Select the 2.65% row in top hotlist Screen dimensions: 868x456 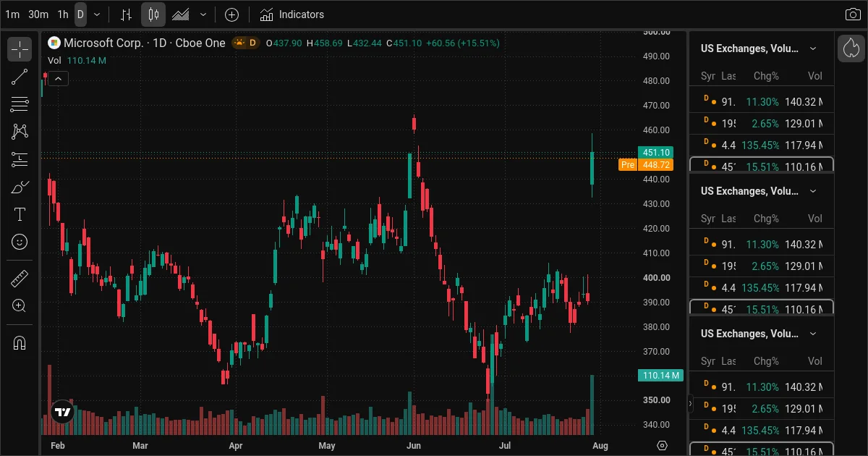(x=762, y=124)
